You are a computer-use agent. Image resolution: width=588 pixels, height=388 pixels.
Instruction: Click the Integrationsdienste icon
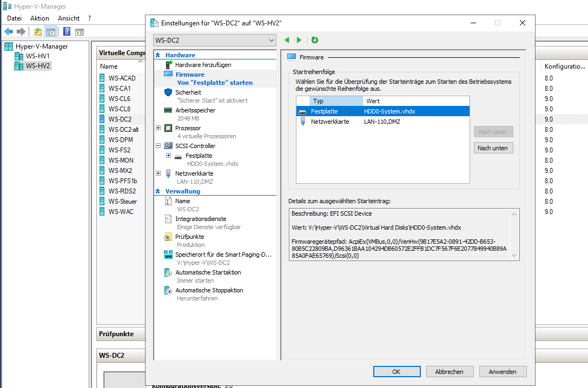coord(168,219)
